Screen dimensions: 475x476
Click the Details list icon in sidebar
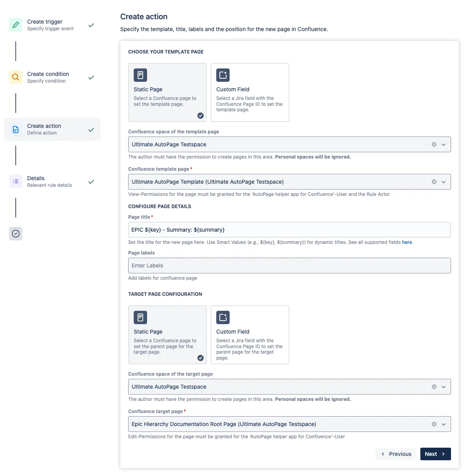click(16, 181)
